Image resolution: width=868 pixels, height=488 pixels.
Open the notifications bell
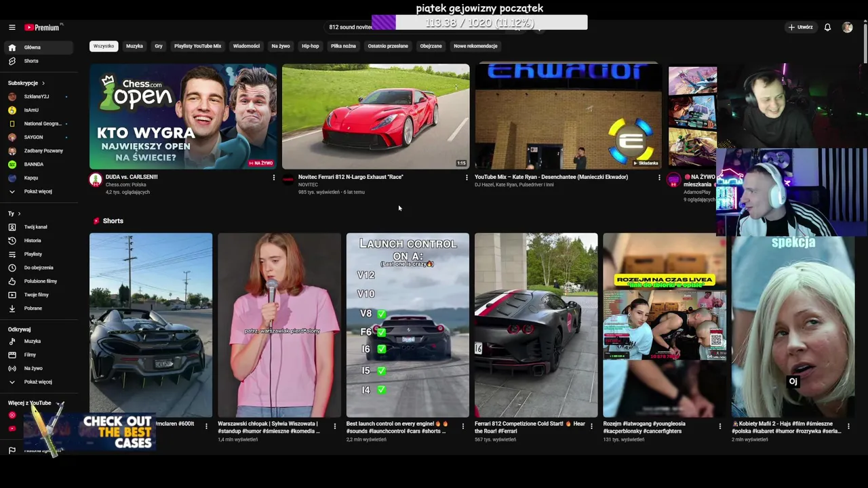[x=827, y=27]
